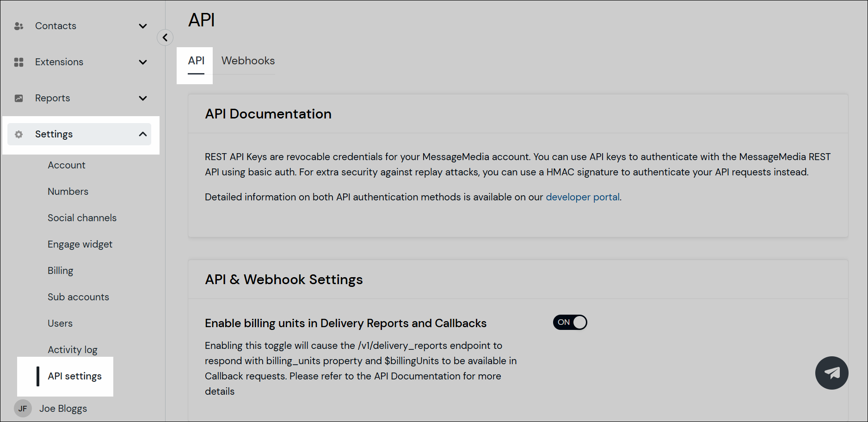Screen dimensions: 868x422
Task: Click the Reports chart icon
Action: [x=18, y=98]
